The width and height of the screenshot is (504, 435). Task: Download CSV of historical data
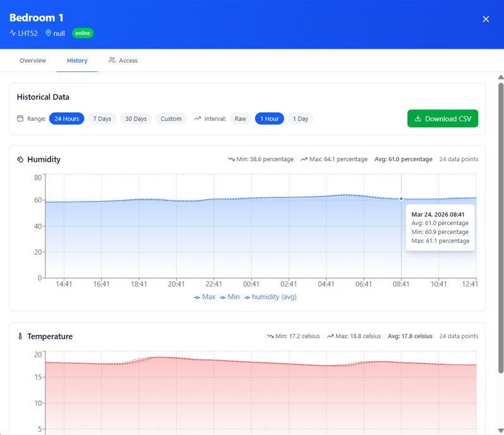[442, 118]
